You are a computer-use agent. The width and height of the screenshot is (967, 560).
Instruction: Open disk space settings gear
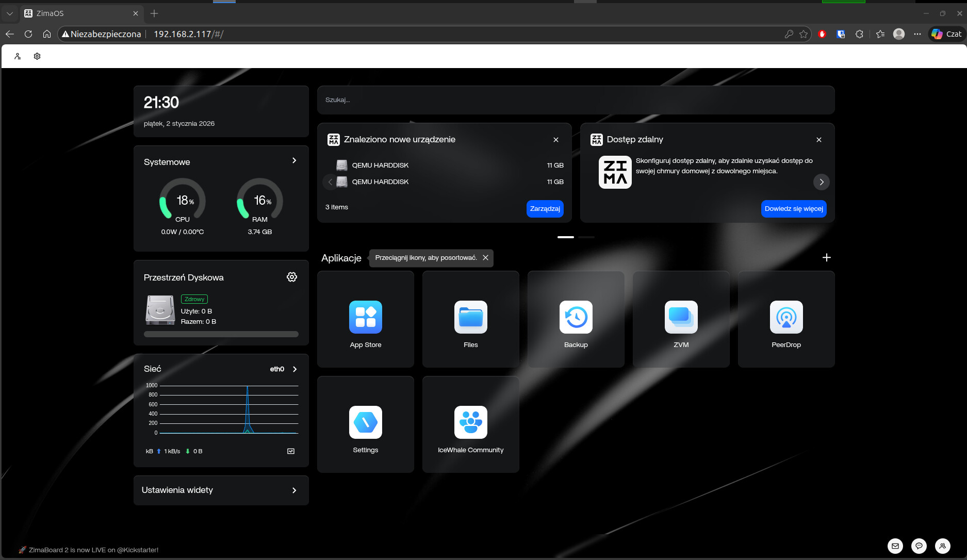(291, 277)
